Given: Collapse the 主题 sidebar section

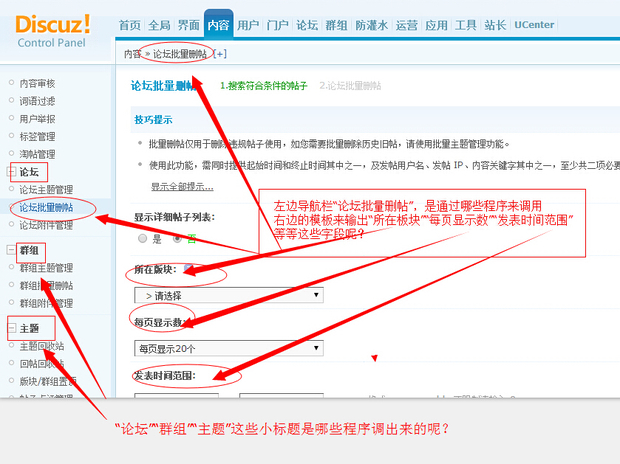Looking at the screenshot, I should pyautogui.click(x=11, y=328).
